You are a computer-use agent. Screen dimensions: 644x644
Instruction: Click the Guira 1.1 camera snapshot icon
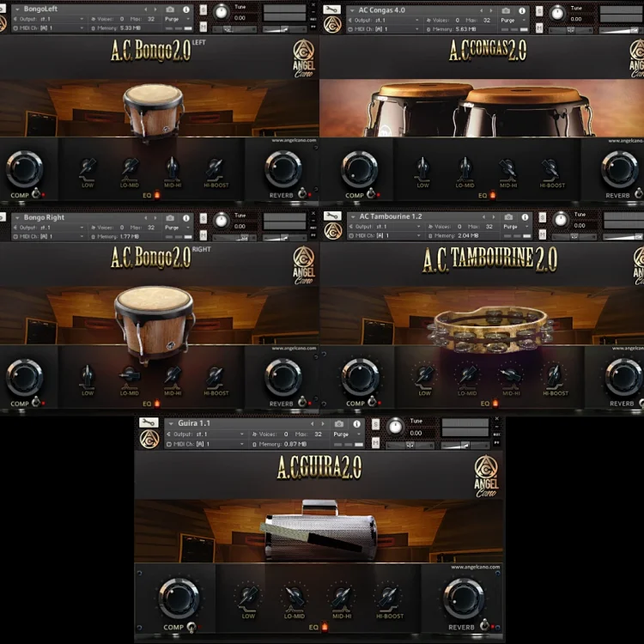[339, 423]
